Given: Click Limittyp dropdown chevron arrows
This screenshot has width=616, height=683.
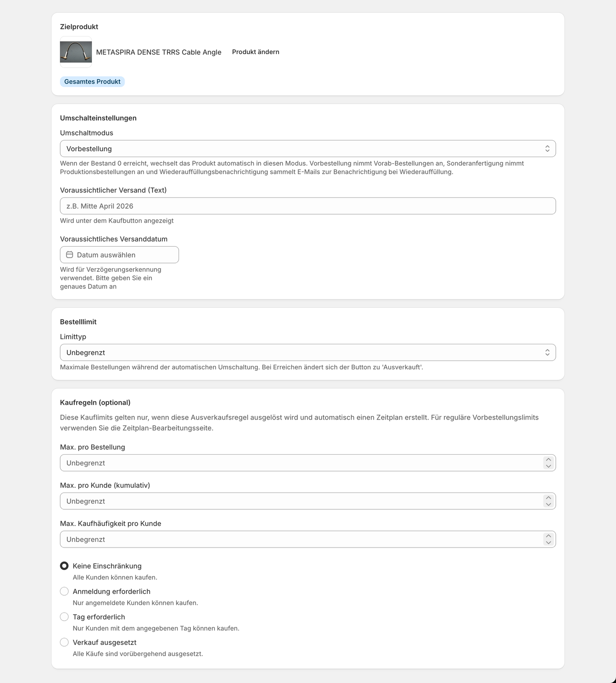Looking at the screenshot, I should (x=547, y=352).
